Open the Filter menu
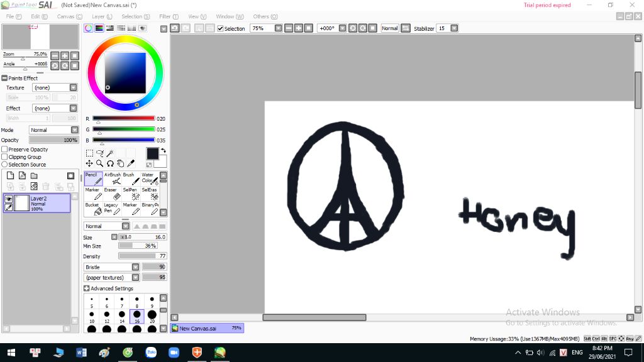 (x=169, y=16)
